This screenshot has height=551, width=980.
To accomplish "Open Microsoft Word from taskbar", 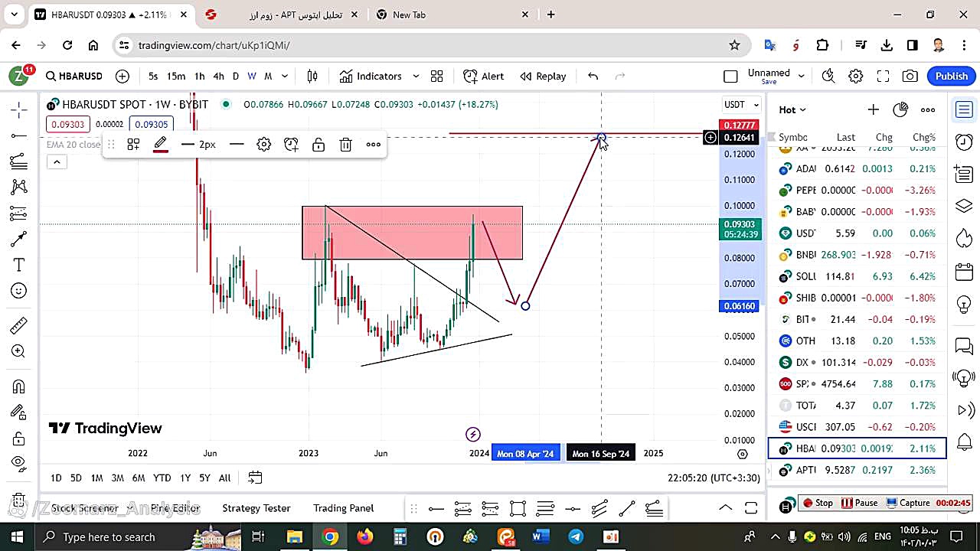I will [541, 536].
